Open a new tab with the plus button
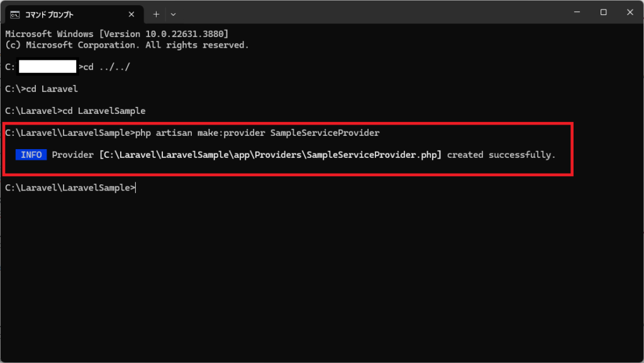The width and height of the screenshot is (644, 363). tap(156, 14)
